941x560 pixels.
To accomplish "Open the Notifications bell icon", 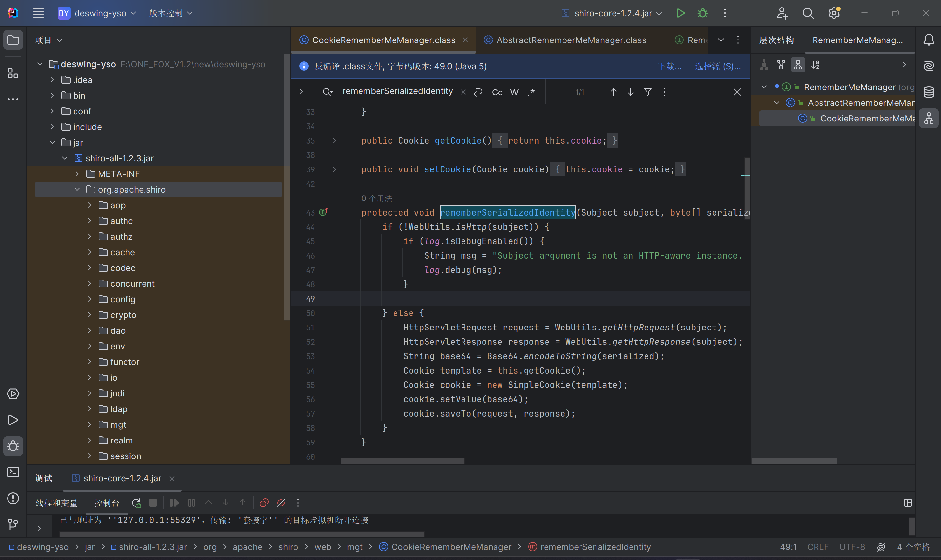I will (929, 40).
